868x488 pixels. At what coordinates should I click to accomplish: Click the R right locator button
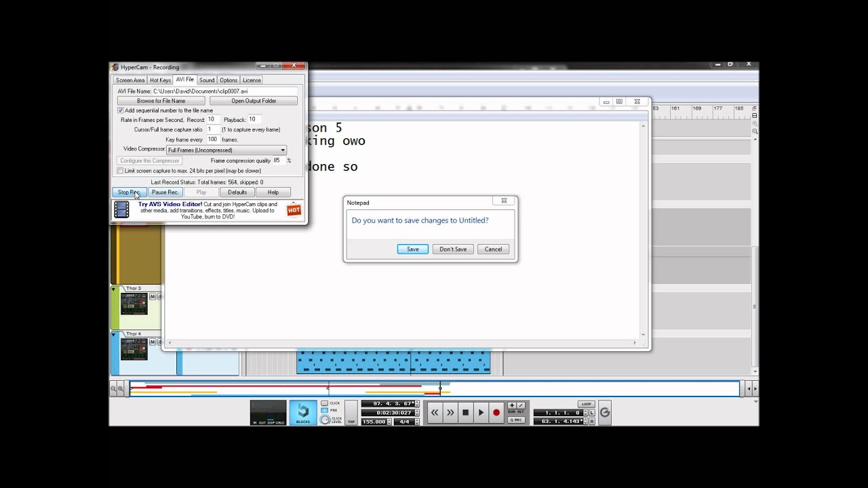(x=592, y=422)
